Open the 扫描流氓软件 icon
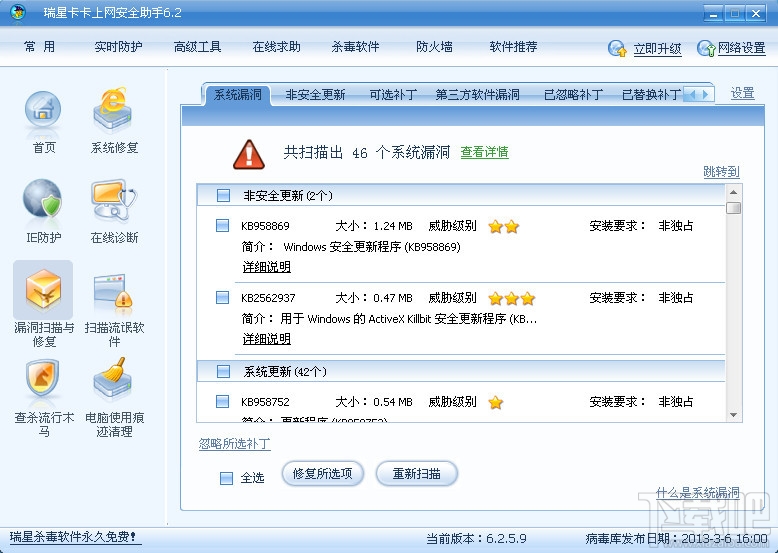778x553 pixels. [x=113, y=291]
